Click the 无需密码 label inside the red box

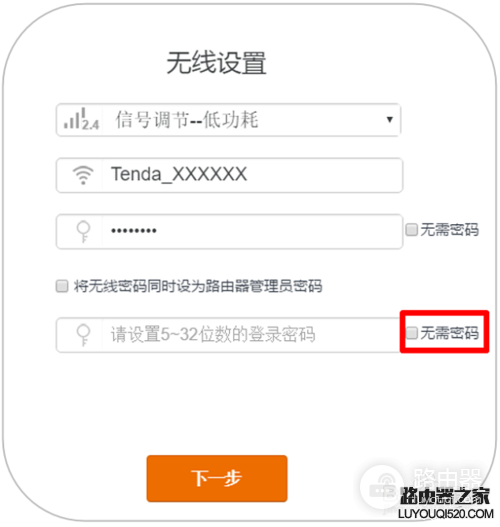[x=449, y=333]
